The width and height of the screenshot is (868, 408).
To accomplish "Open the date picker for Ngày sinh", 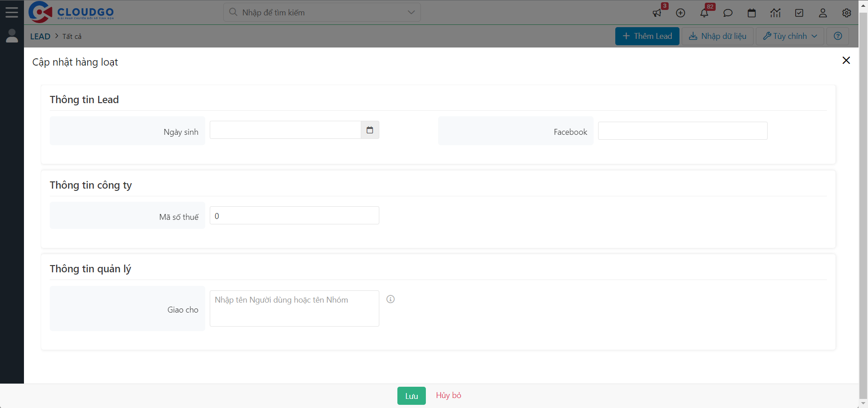I will point(370,130).
